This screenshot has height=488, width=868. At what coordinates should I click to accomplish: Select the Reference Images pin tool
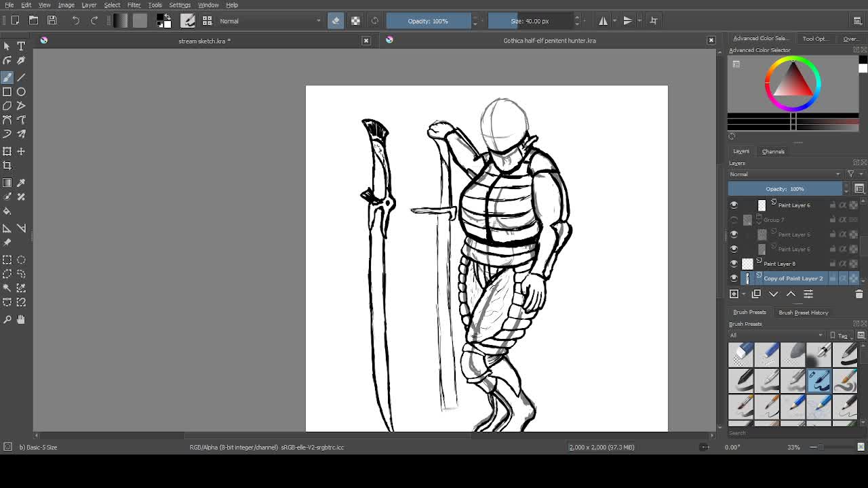7,243
